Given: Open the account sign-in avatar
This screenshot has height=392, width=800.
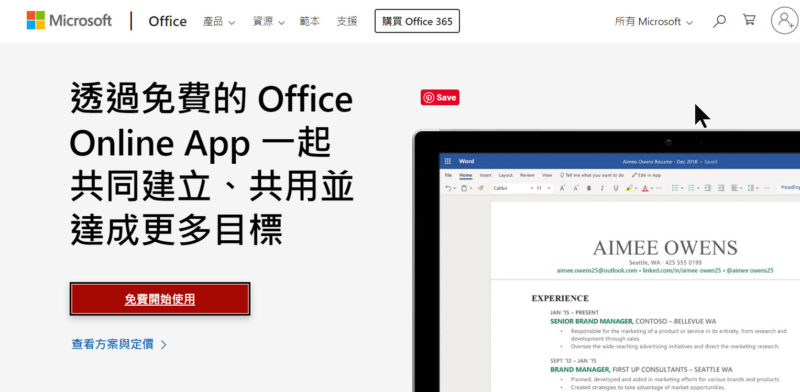Looking at the screenshot, I should click(x=784, y=20).
